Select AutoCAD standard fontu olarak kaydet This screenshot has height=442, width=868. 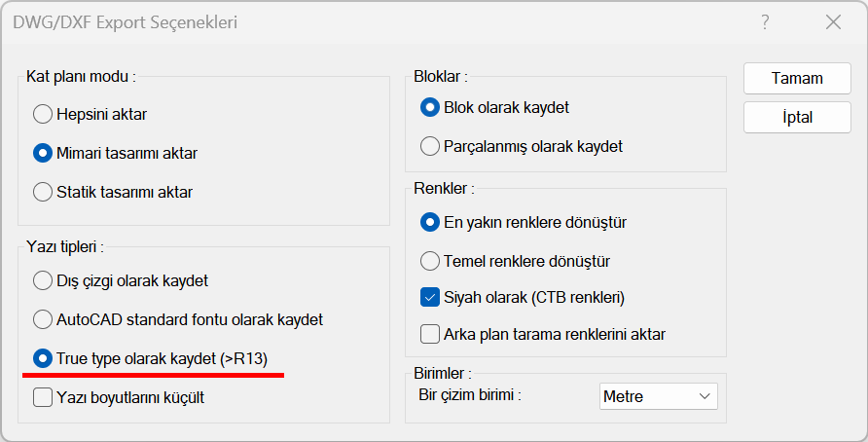[x=43, y=319]
